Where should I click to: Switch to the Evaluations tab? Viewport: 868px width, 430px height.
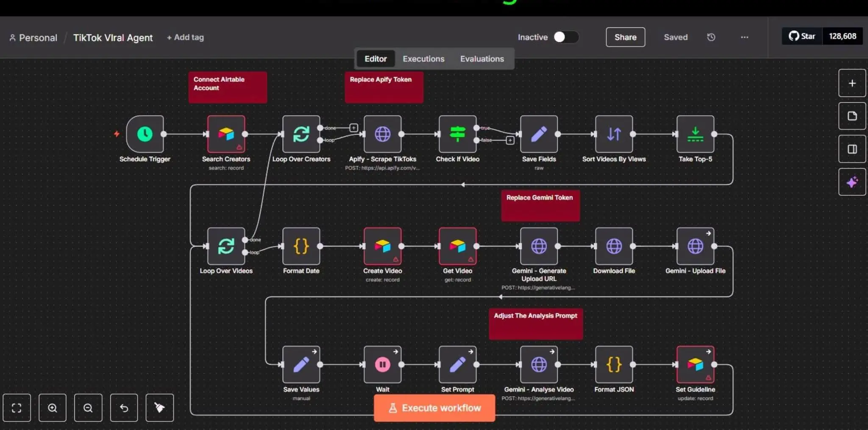click(x=482, y=59)
